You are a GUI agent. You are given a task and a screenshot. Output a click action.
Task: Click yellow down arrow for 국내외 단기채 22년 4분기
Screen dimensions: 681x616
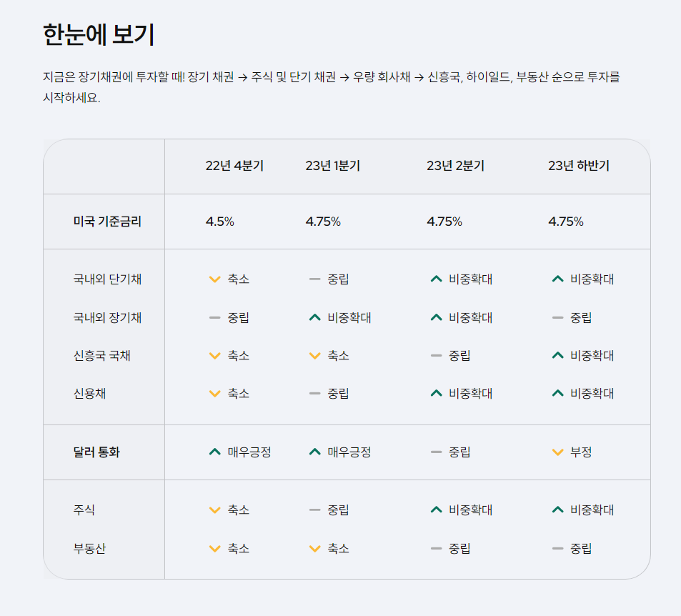tap(215, 279)
